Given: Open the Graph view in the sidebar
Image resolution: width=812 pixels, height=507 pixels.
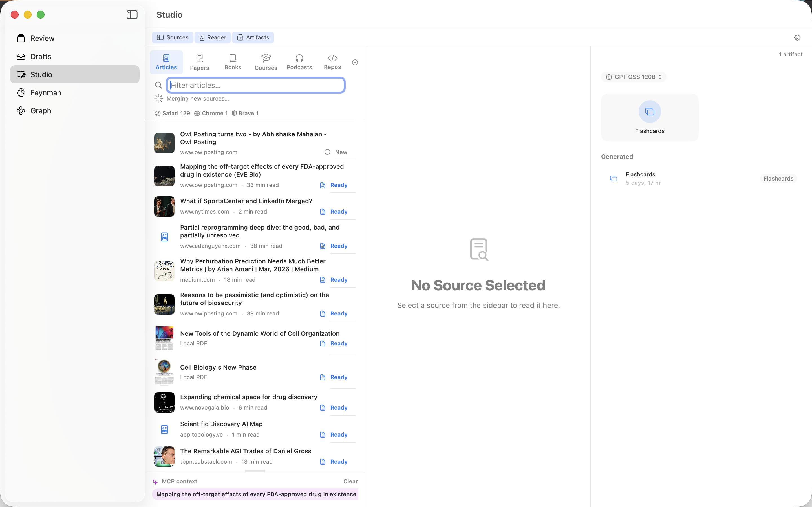Looking at the screenshot, I should [x=41, y=110].
